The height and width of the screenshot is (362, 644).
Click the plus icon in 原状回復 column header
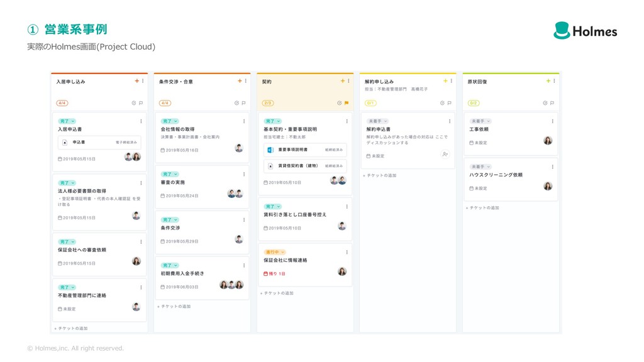[548, 81]
